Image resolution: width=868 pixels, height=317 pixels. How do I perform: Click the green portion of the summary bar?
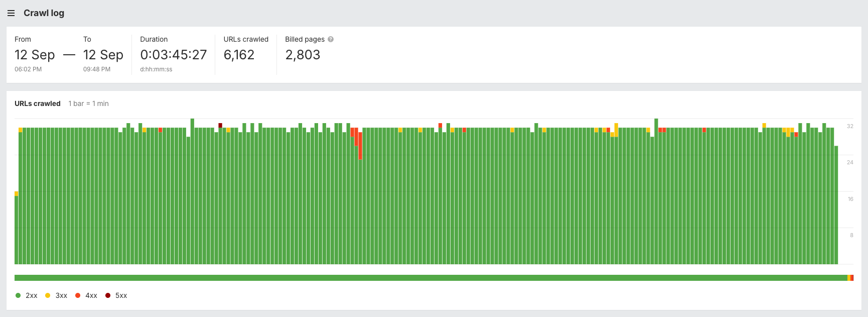pyautogui.click(x=426, y=278)
